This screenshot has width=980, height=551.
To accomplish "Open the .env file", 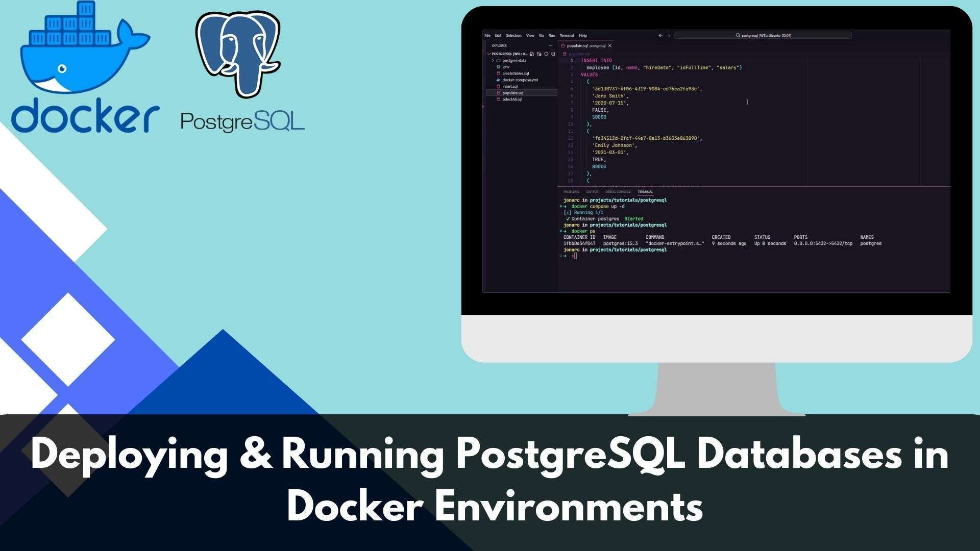I will pos(505,67).
